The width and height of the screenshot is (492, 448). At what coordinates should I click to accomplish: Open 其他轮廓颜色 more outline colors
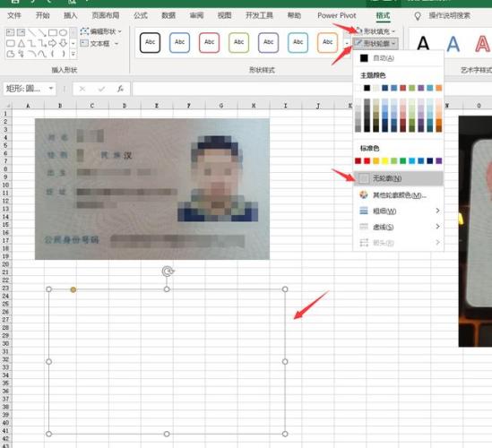point(398,195)
